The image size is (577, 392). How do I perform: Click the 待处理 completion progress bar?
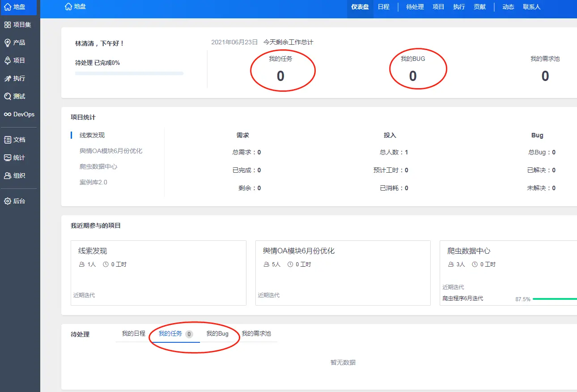[x=129, y=73]
